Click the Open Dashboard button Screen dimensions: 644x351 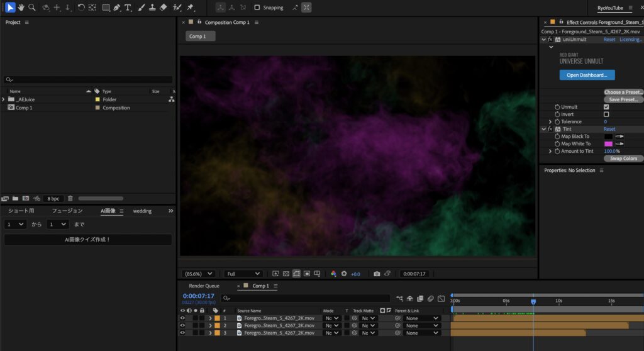(x=587, y=75)
